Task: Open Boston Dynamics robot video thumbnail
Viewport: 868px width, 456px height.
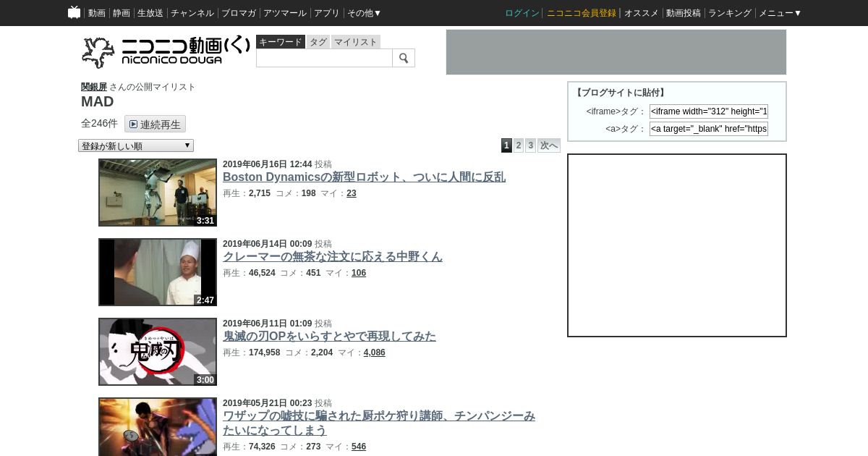Action: (x=158, y=193)
